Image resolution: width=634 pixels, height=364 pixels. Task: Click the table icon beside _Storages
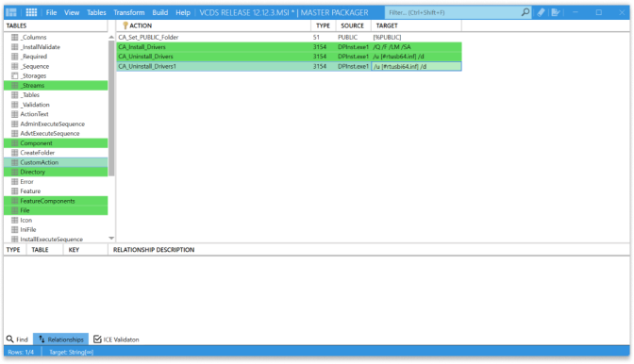(x=15, y=75)
